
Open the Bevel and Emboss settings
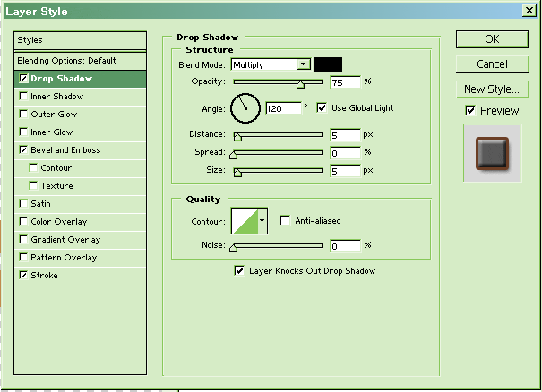pyautogui.click(x=65, y=150)
